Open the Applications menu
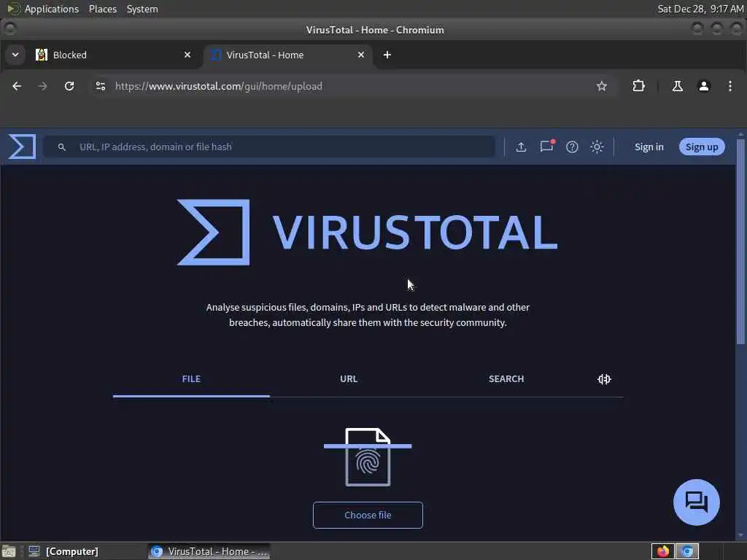 (x=52, y=9)
